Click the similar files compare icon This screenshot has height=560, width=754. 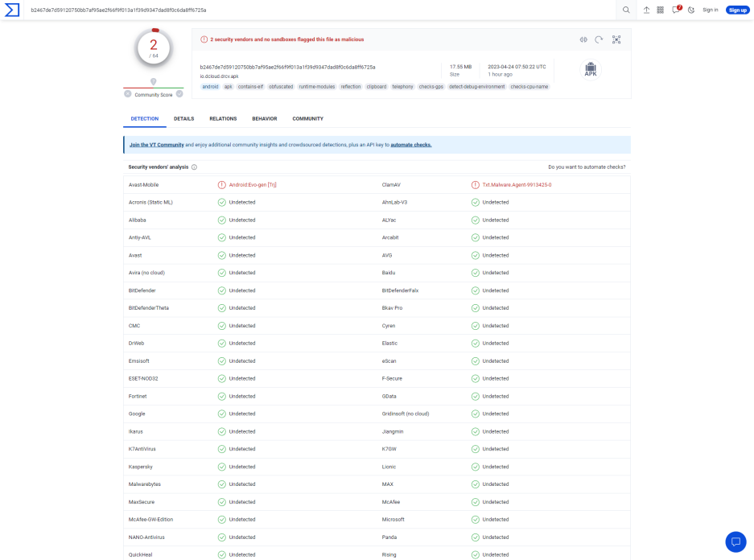coord(583,39)
